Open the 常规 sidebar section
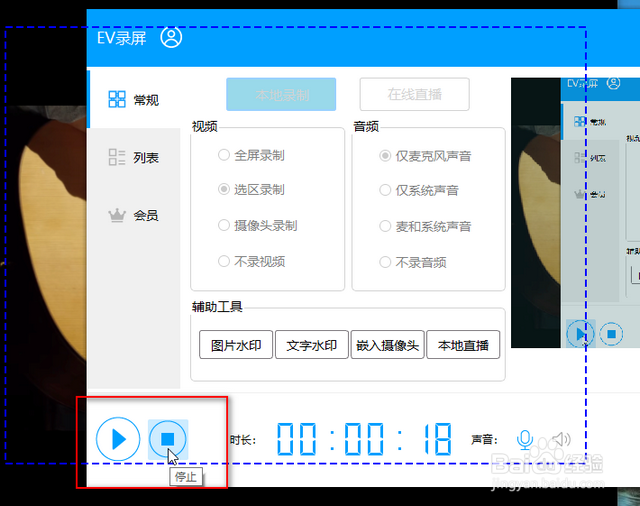640x506 pixels. tap(133, 99)
